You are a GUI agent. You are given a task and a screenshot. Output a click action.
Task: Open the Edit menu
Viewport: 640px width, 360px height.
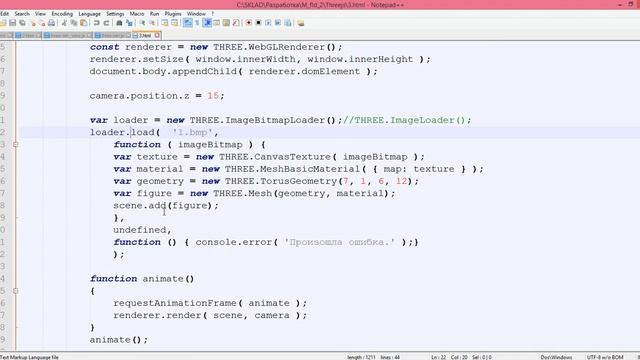click(x=4, y=13)
